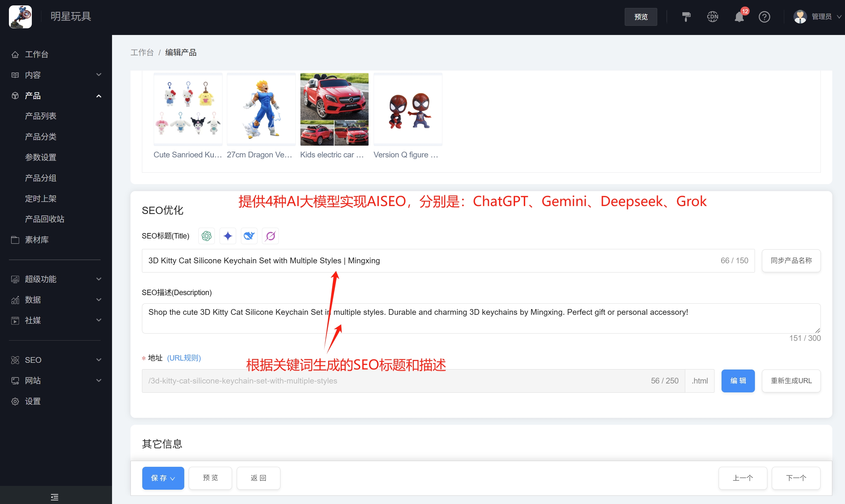Open the CDN icon in the top bar
This screenshot has height=504, width=845.
[x=712, y=16]
